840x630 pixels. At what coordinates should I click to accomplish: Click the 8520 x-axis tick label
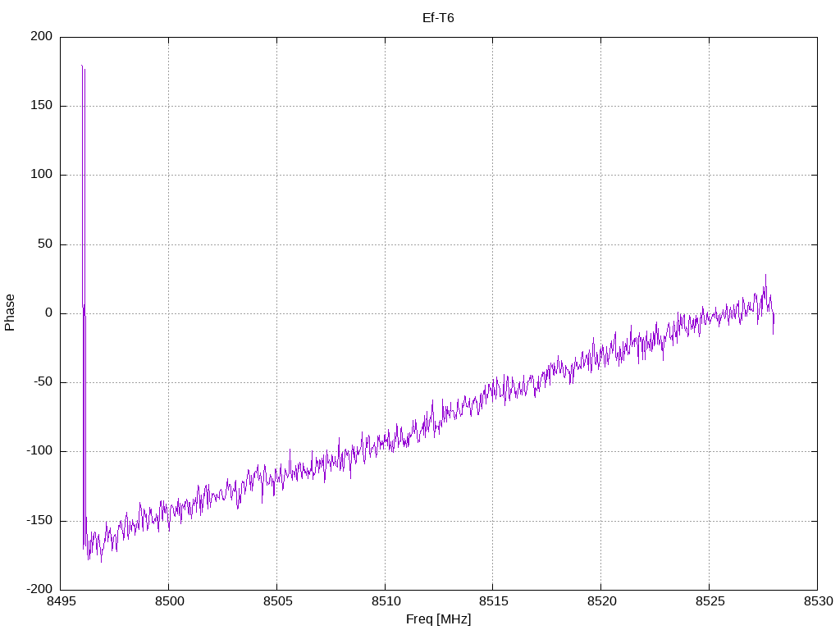600,601
